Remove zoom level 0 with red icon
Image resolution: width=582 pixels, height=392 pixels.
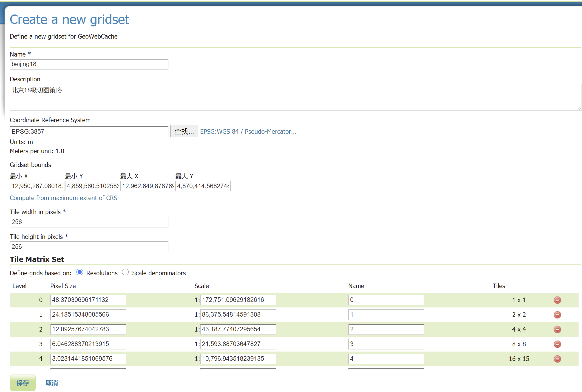point(557,300)
